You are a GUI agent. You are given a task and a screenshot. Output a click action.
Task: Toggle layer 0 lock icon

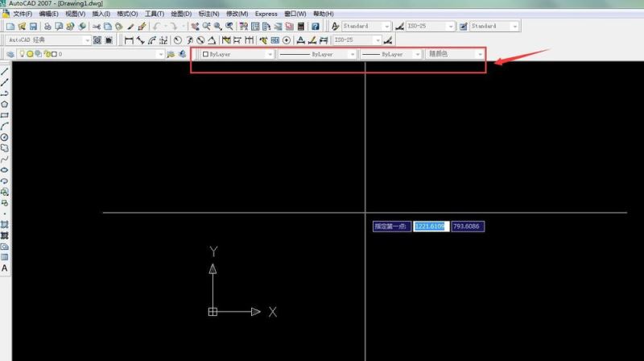pyautogui.click(x=47, y=54)
